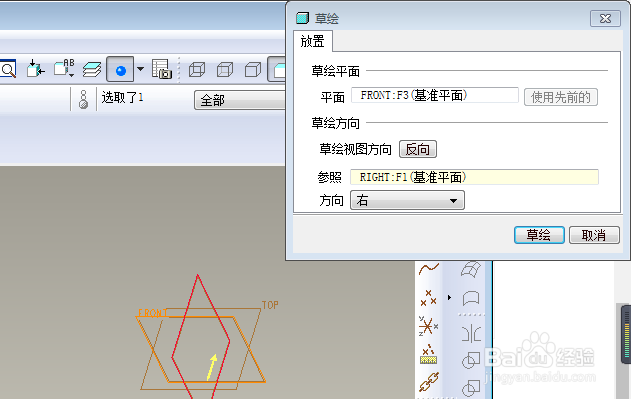Click the mirror tool icon
Viewport: 631px width, 399px height.
[x=471, y=334]
